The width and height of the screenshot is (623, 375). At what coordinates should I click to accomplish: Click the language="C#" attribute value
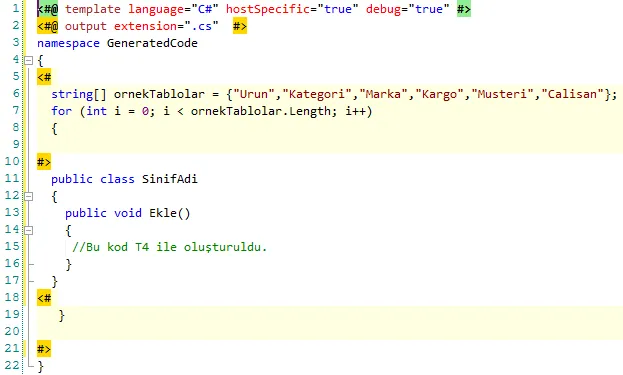pos(205,9)
